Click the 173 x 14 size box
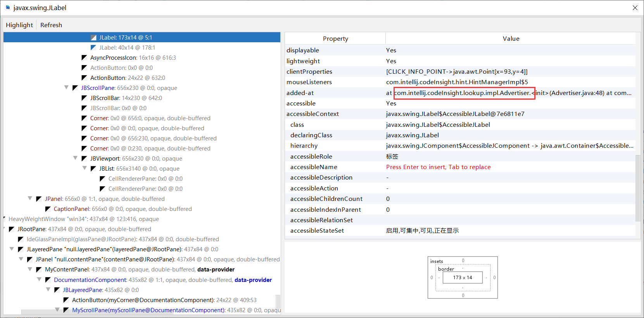Screen dimensions: 644x318 pos(463,277)
